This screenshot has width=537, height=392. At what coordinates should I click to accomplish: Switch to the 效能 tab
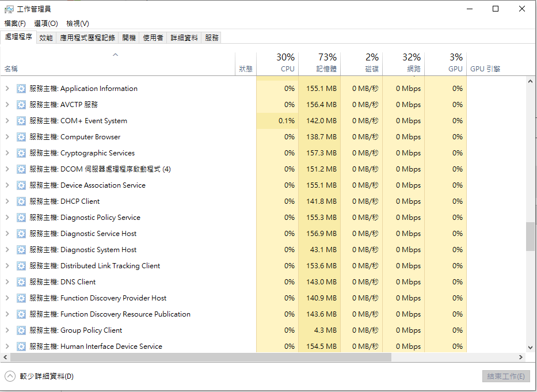46,37
